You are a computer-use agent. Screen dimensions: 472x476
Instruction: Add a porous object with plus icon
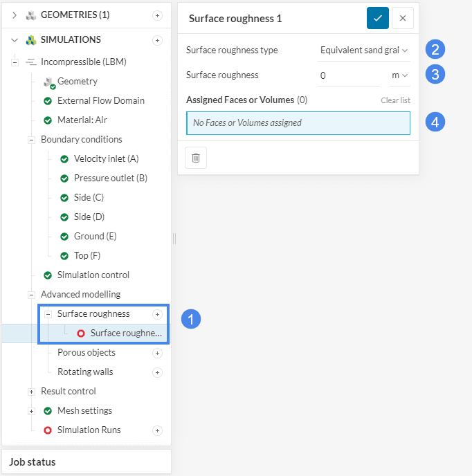(157, 353)
